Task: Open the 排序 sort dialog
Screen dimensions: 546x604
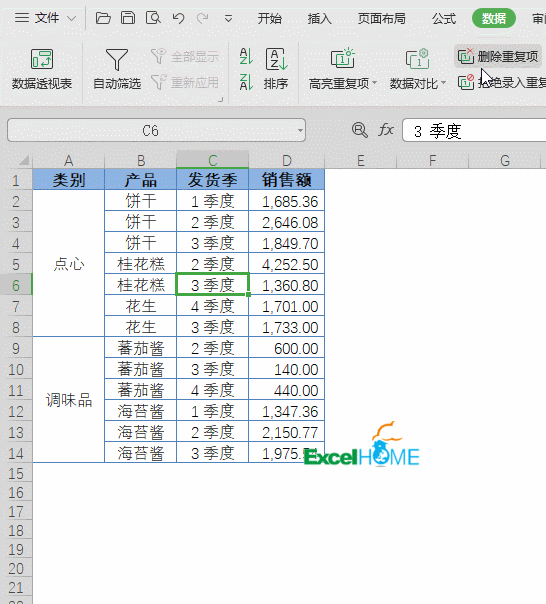Action: [x=276, y=69]
